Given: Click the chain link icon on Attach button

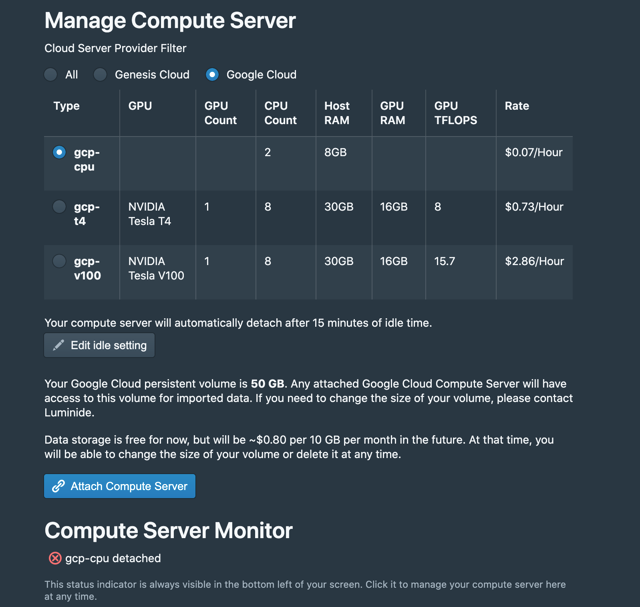Looking at the screenshot, I should pyautogui.click(x=58, y=486).
